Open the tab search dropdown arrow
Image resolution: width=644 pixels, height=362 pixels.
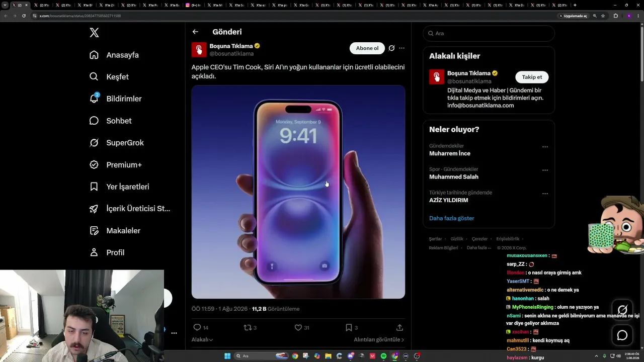[5, 5]
